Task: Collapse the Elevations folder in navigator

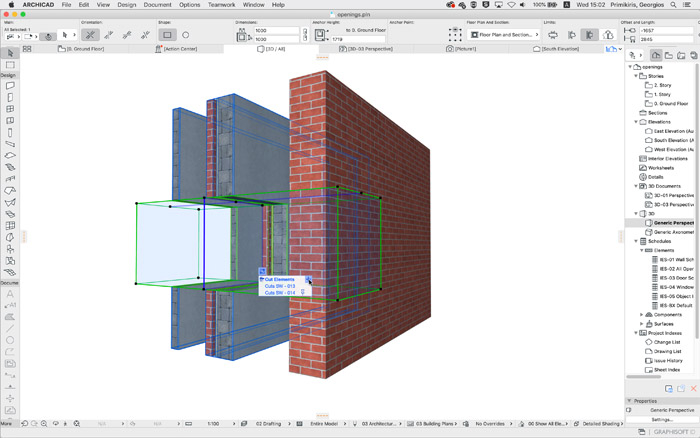Action: point(638,122)
